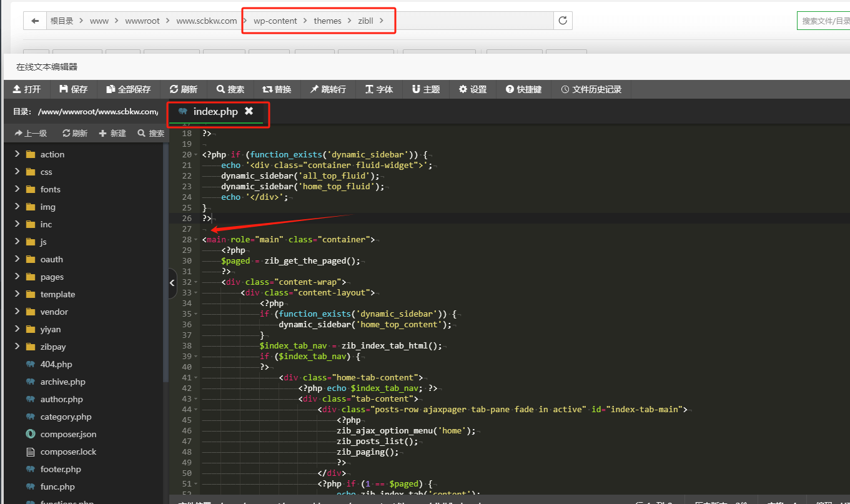
Task: Open 替换 replace tool
Action: click(277, 89)
